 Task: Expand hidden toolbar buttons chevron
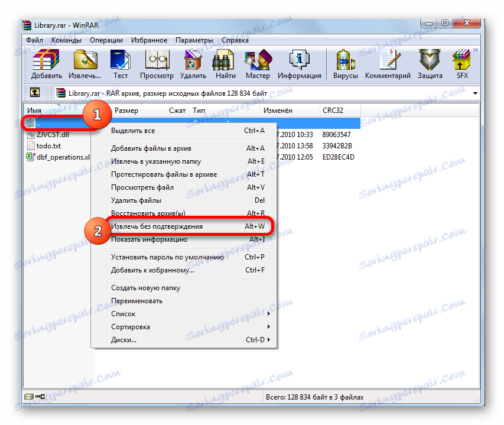pos(476,50)
